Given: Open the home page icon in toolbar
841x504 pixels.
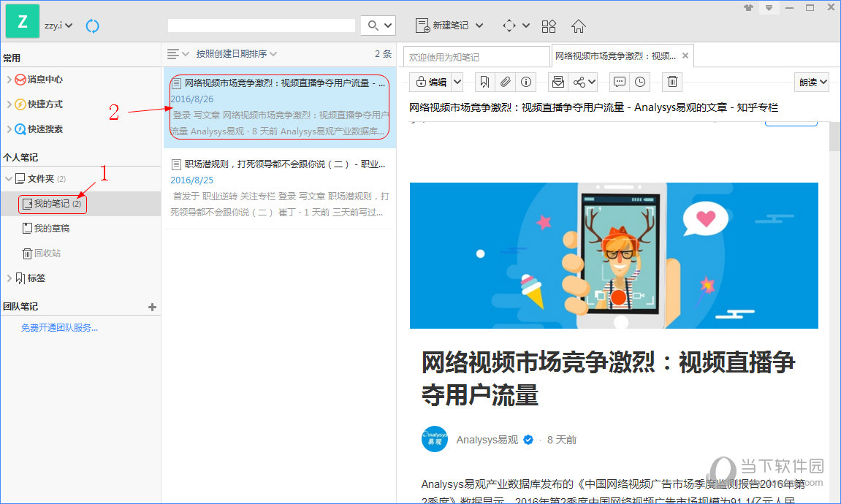Looking at the screenshot, I should click(x=577, y=26).
